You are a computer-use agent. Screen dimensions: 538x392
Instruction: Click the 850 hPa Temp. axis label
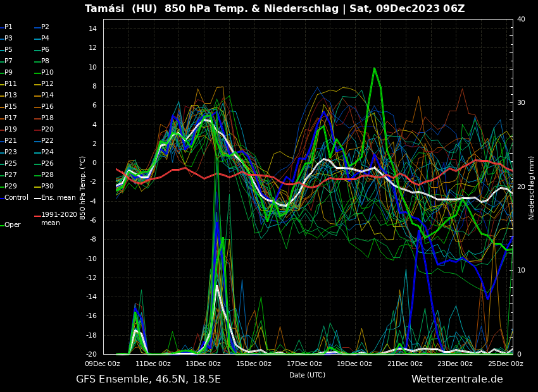(x=83, y=187)
